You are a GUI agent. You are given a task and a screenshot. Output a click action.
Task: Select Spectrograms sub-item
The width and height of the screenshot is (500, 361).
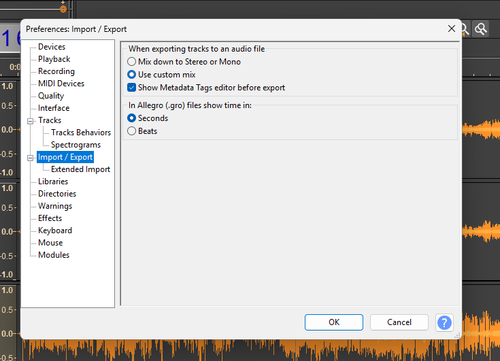[76, 145]
